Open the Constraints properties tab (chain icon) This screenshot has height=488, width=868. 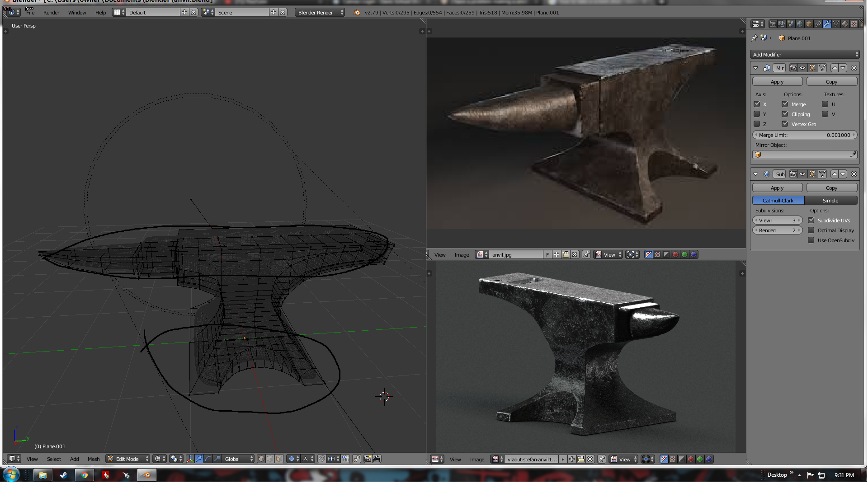click(x=818, y=24)
